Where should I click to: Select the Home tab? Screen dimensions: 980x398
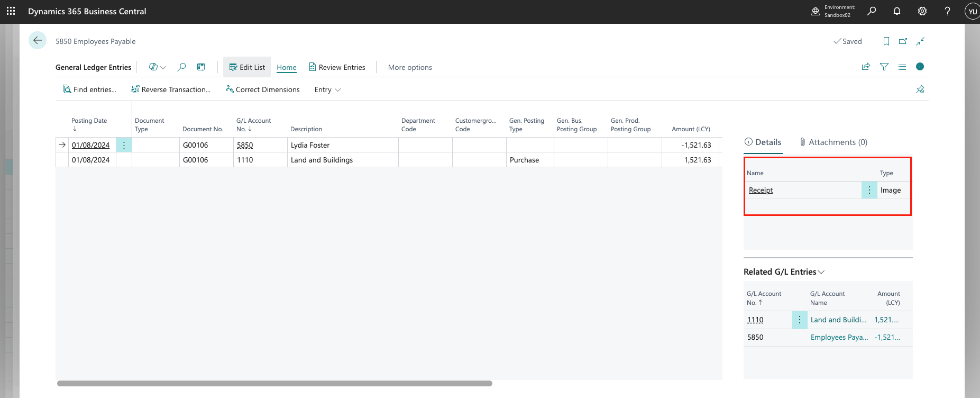tap(287, 67)
